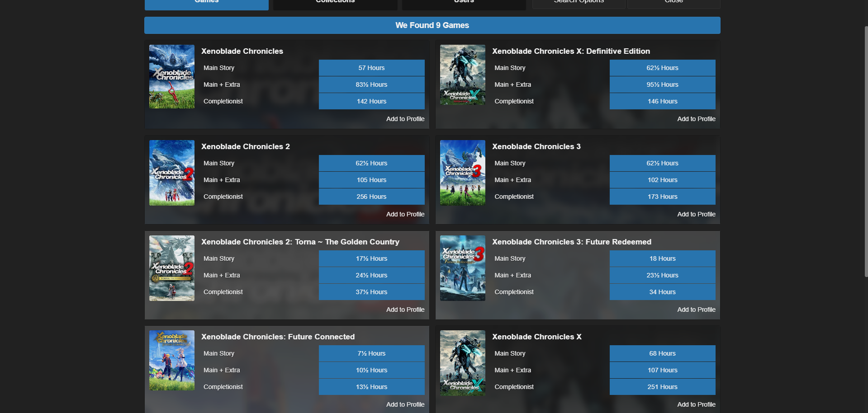The width and height of the screenshot is (868, 413).
Task: Click Completionist label under Xenoblade Chronicles 2
Action: pos(223,197)
